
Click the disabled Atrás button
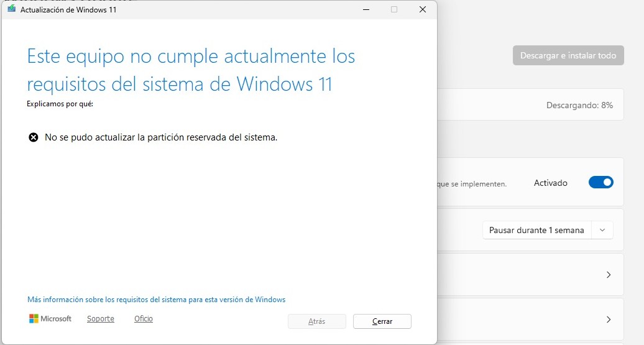[x=316, y=321]
